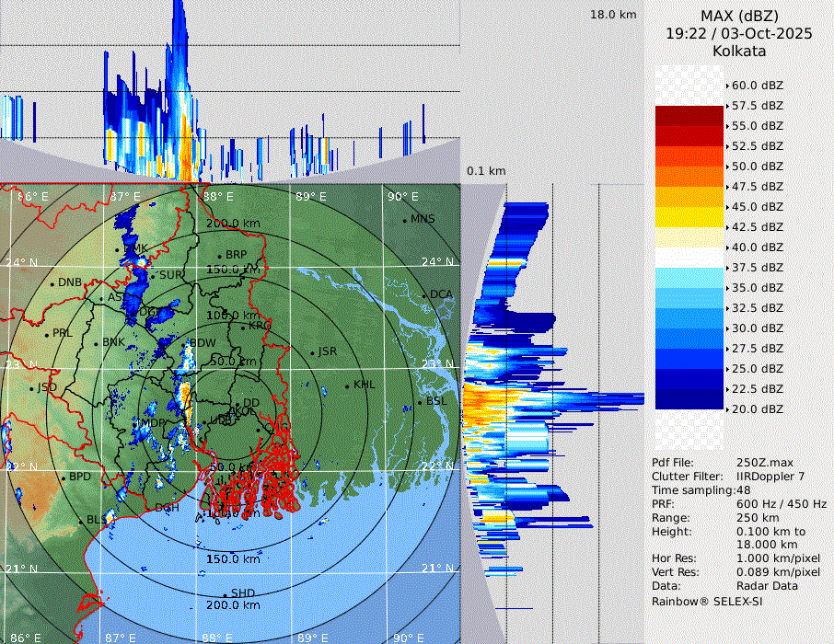
Task: Click the 60.0 dBZ legend label
Action: [x=757, y=86]
